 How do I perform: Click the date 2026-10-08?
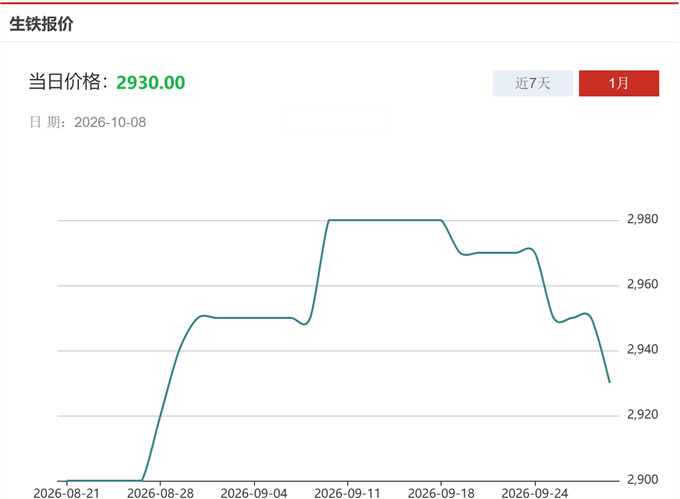[110, 122]
